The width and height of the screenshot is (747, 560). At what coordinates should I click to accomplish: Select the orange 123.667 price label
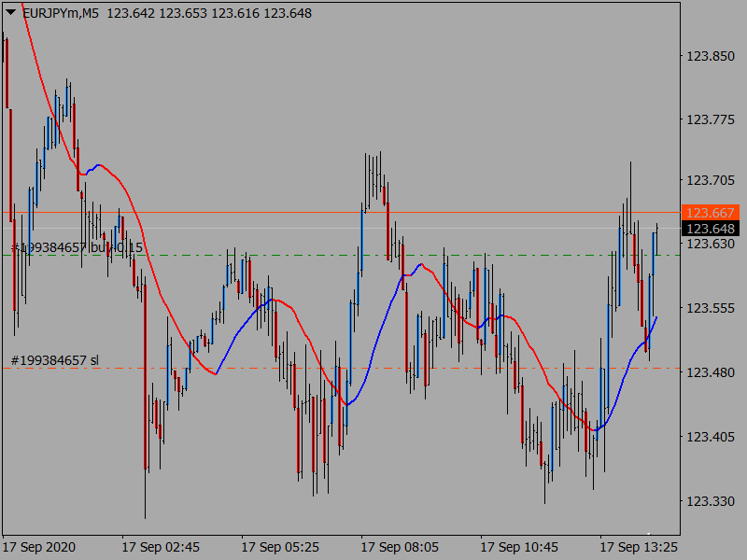[711, 213]
